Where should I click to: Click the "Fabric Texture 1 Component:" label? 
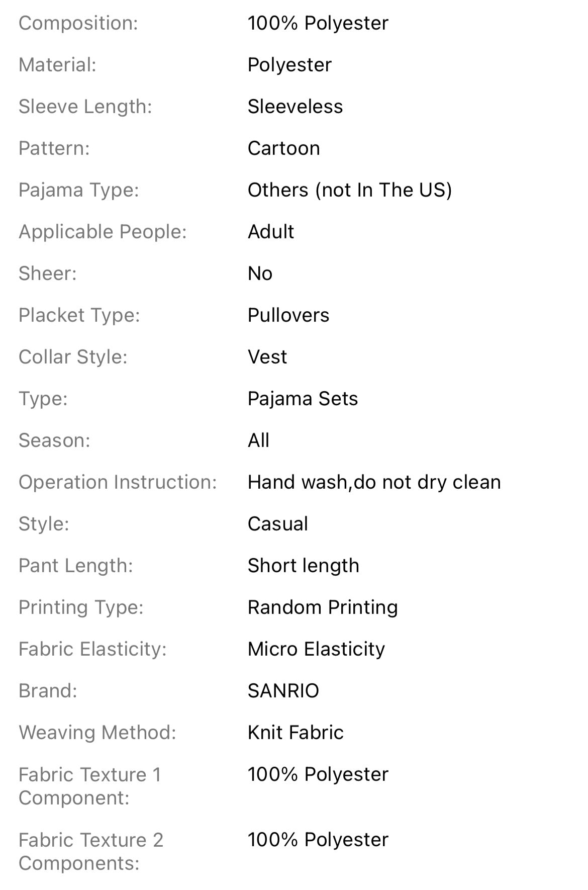click(x=89, y=786)
